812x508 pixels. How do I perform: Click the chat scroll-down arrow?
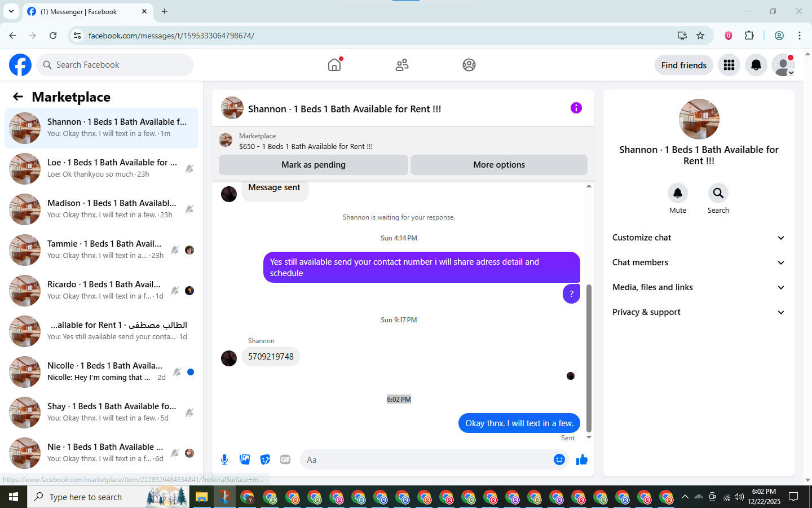click(589, 437)
